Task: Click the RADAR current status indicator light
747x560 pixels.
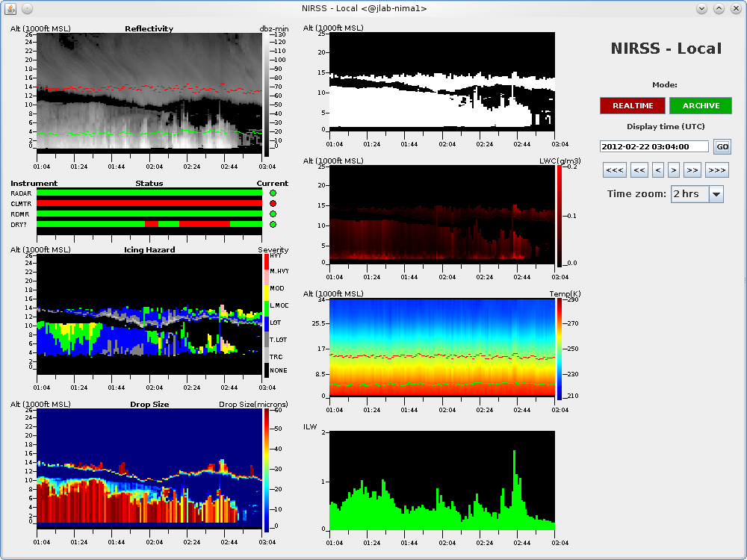Action: [273, 193]
